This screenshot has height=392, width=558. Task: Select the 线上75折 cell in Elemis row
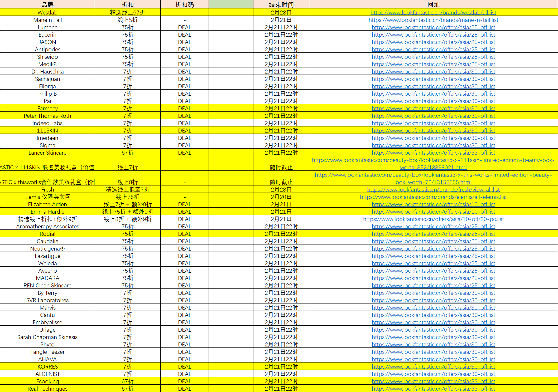[128, 197]
